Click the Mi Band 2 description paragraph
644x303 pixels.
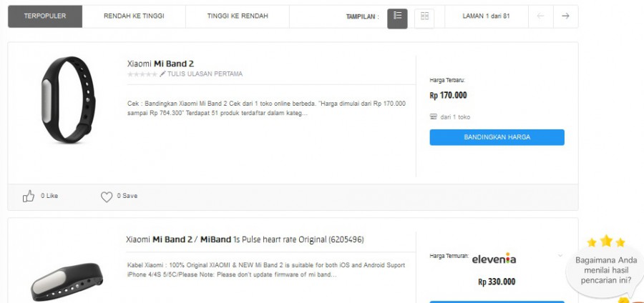(x=266, y=108)
